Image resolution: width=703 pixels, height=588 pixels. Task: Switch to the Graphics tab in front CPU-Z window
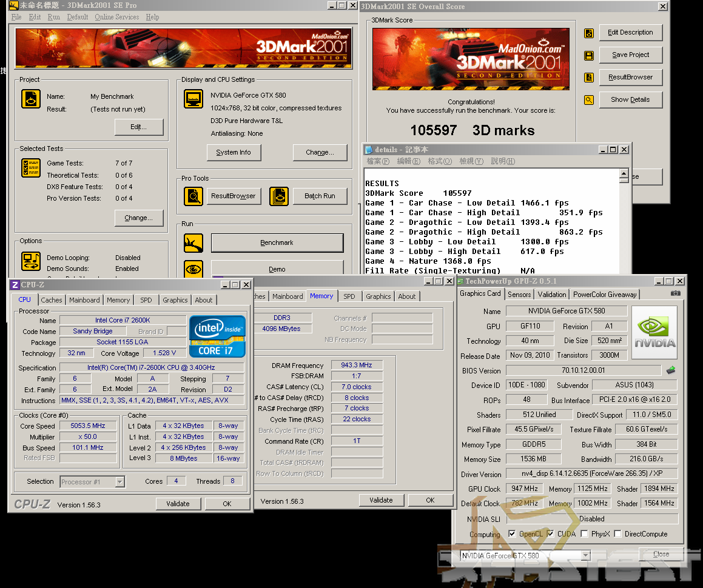[175, 300]
